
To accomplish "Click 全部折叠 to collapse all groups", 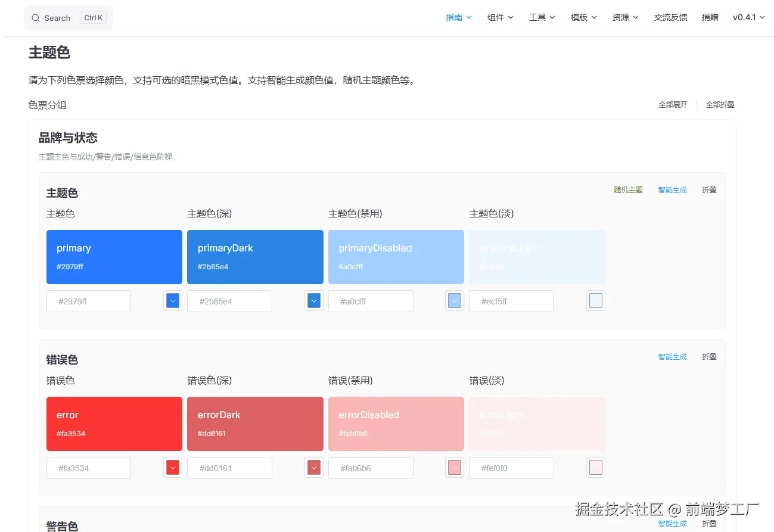I will point(720,105).
